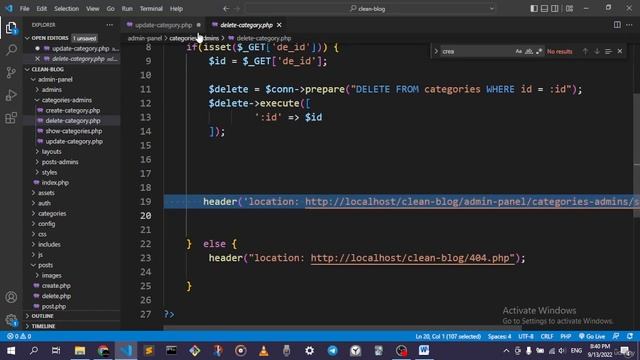This screenshot has width=640, height=360.
Task: Click Ln 20, Col 1 cursor position
Action: 448,336
